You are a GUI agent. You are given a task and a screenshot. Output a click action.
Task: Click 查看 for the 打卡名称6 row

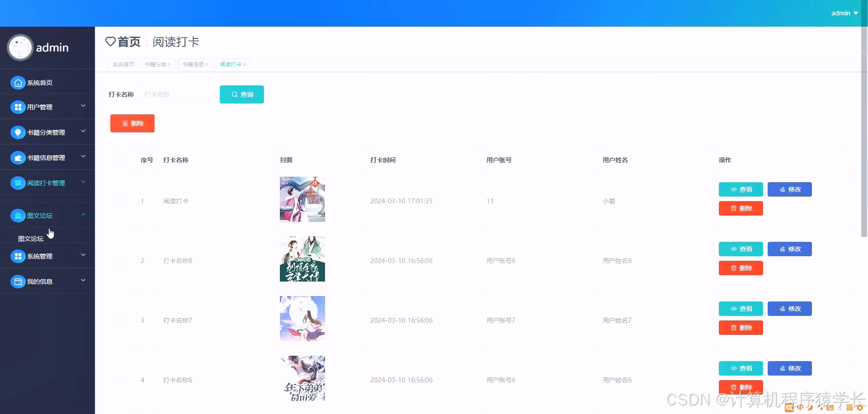coord(741,368)
